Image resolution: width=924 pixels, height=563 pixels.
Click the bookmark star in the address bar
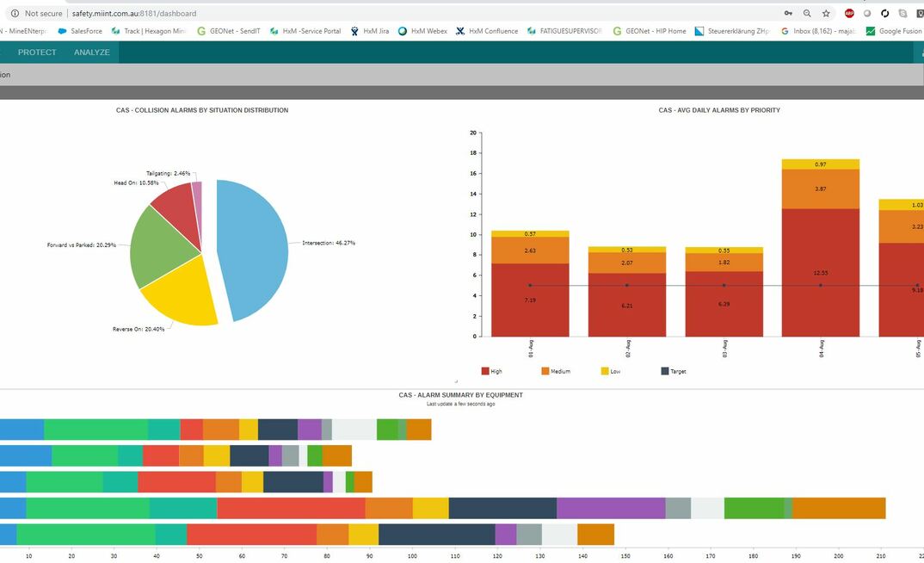point(826,14)
